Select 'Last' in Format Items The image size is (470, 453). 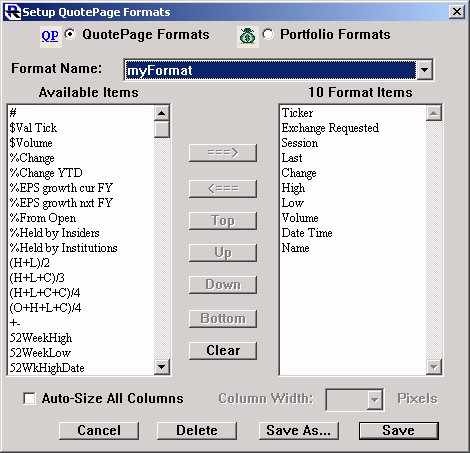point(353,158)
